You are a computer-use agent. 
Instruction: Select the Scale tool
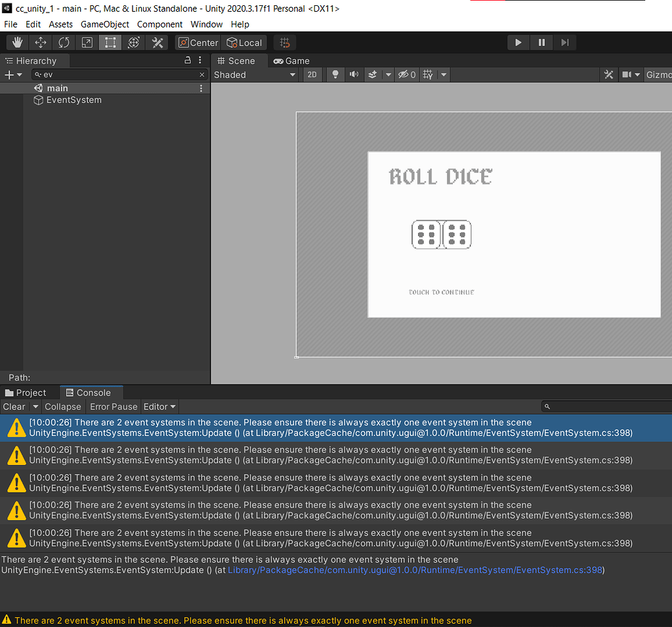pyautogui.click(x=86, y=42)
